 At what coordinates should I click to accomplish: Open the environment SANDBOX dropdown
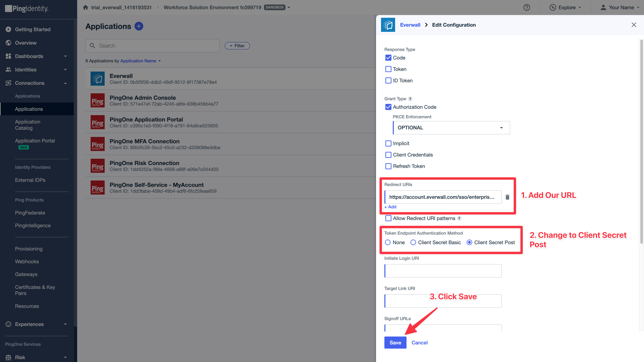coord(289,8)
